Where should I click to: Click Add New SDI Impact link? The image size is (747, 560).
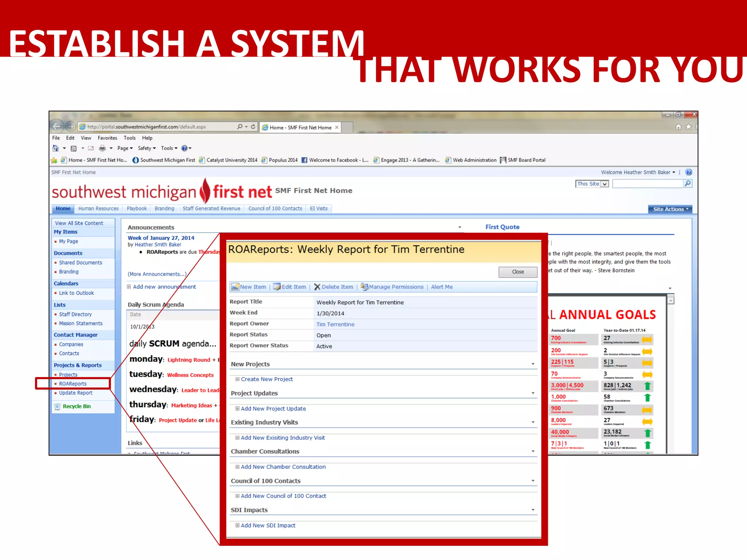click(268, 525)
